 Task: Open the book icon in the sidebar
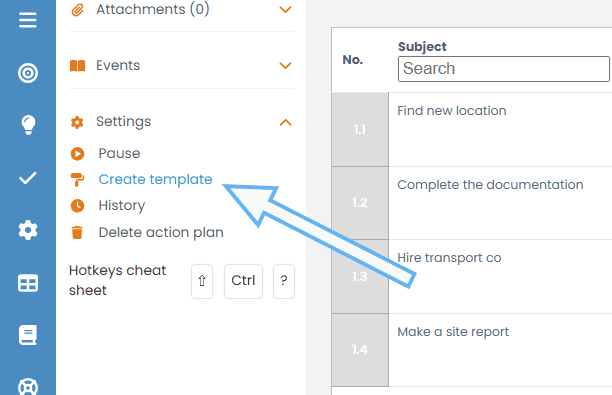tap(28, 335)
